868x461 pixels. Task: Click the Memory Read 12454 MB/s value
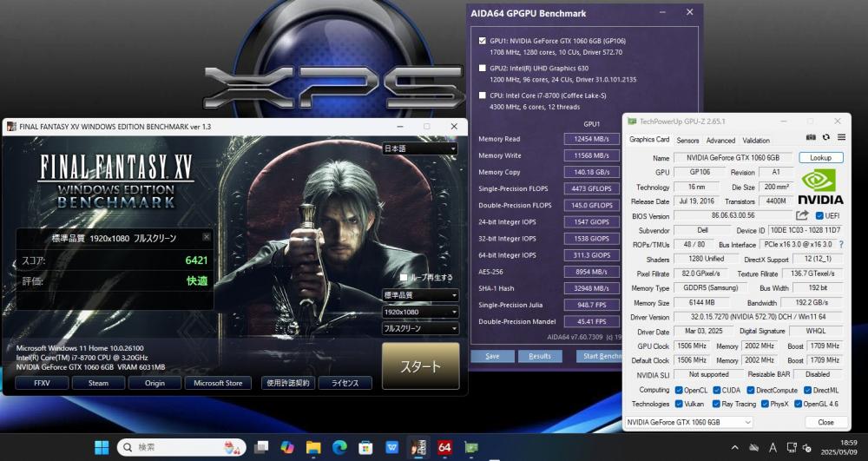pos(591,139)
